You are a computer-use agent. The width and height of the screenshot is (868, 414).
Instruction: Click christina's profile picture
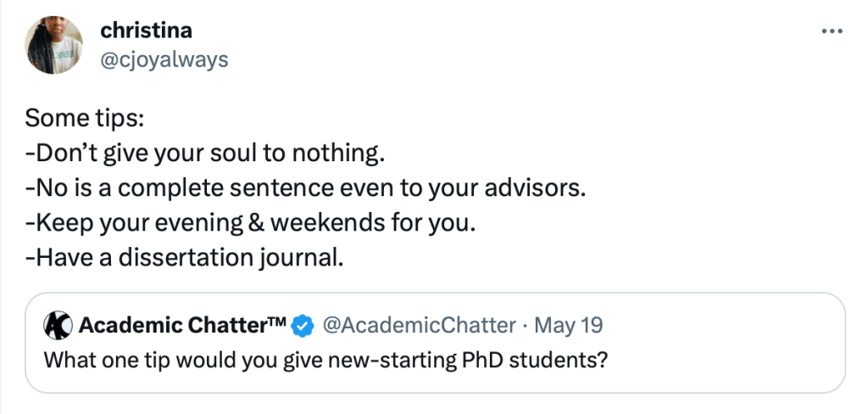(x=54, y=47)
